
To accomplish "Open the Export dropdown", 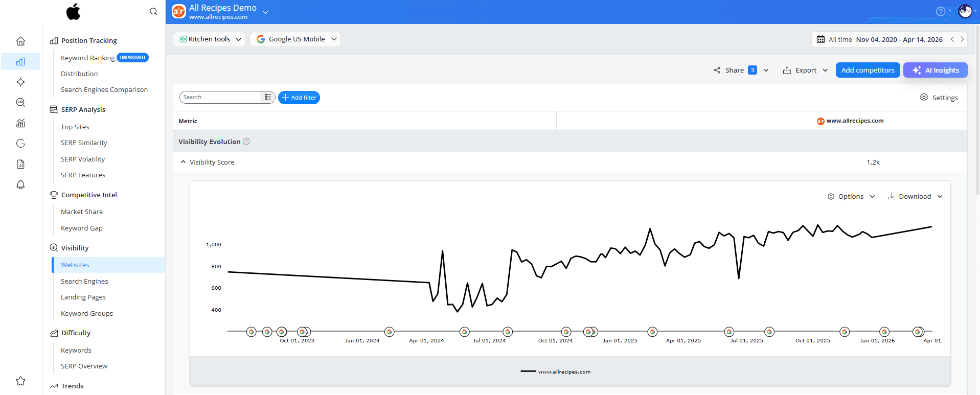I will pyautogui.click(x=805, y=70).
